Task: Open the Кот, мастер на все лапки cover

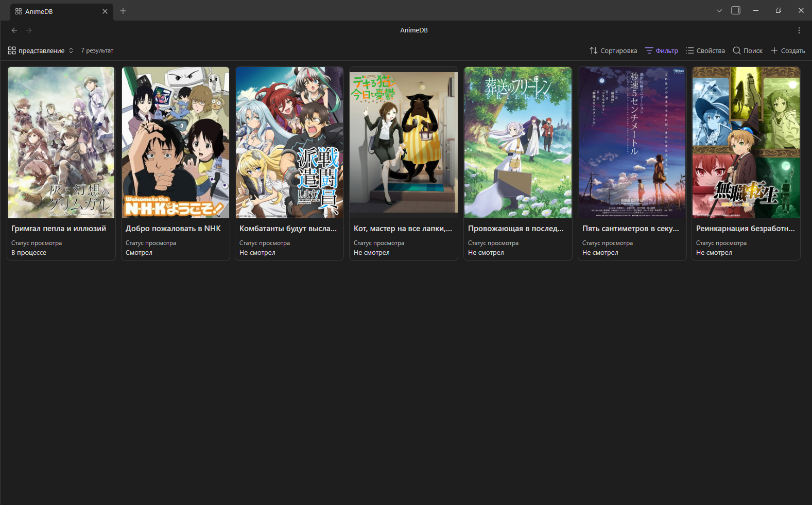Action: pos(404,143)
